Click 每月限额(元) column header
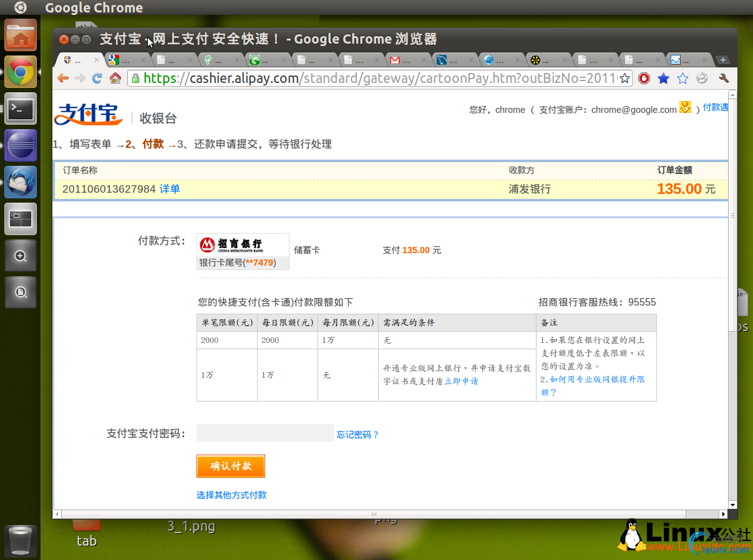This screenshot has width=753, height=560. (x=348, y=322)
